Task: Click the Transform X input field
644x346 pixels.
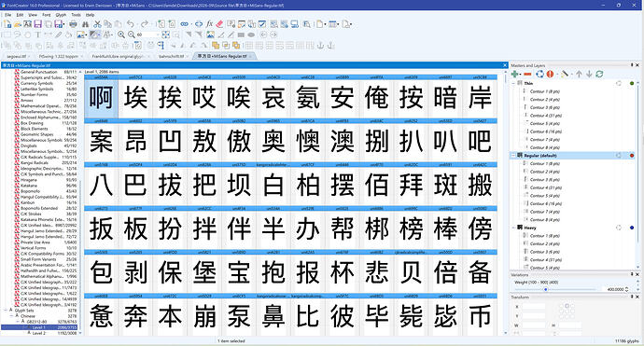Action: pos(534,307)
